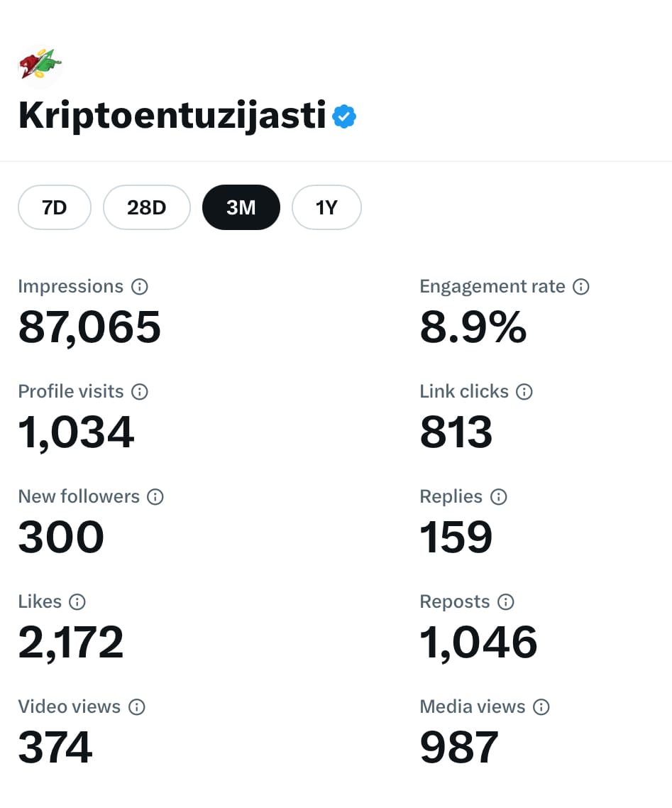Open the Likes info tooltip
The height and width of the screenshot is (808, 672).
78,601
